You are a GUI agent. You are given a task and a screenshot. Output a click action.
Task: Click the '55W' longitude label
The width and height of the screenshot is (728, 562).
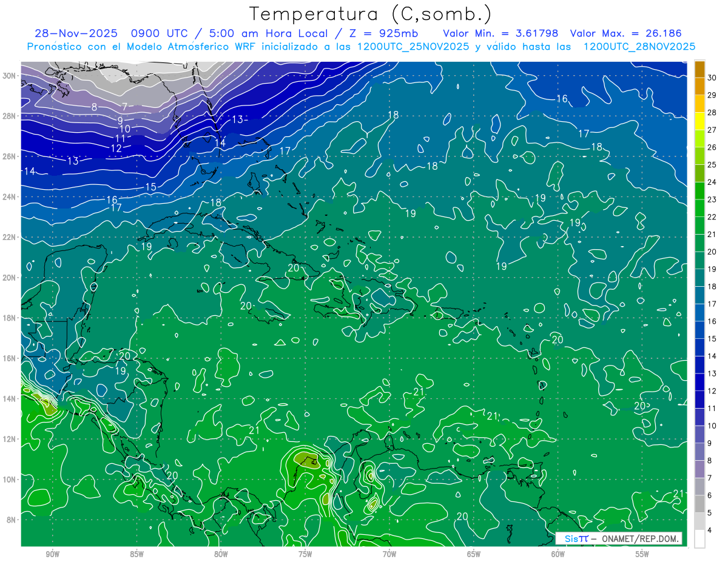pyautogui.click(x=642, y=554)
